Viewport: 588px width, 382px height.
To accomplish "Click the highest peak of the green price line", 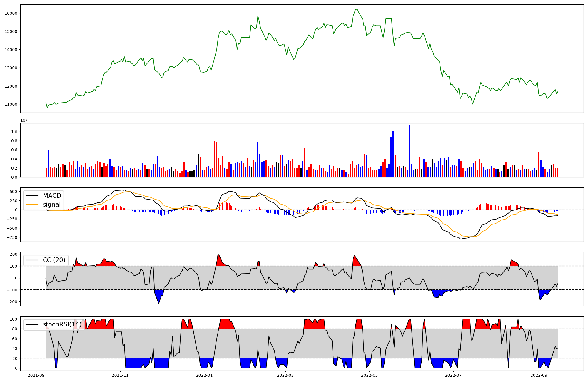I will pos(356,9).
